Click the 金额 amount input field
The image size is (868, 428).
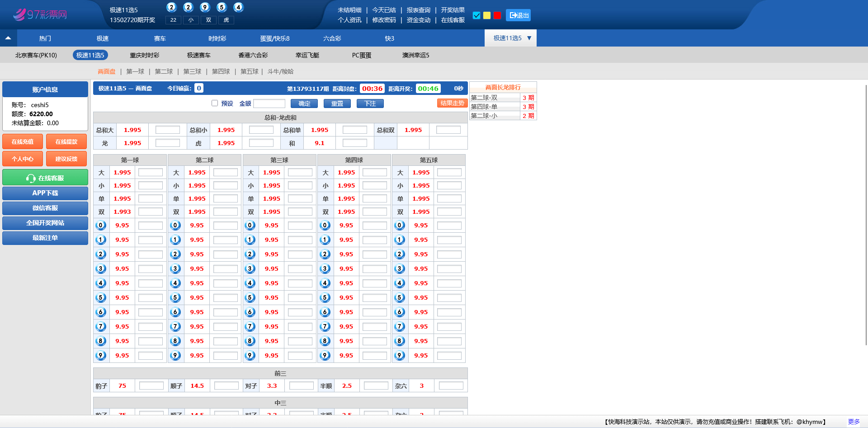269,103
